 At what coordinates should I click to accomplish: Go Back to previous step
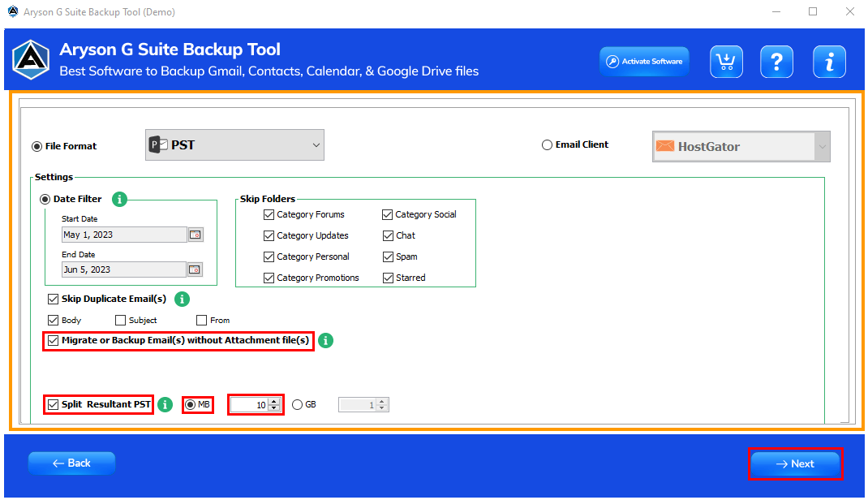(72, 463)
